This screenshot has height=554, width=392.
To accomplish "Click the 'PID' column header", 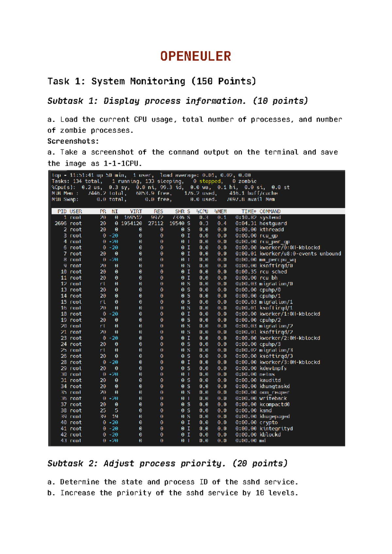I will click(62, 212).
